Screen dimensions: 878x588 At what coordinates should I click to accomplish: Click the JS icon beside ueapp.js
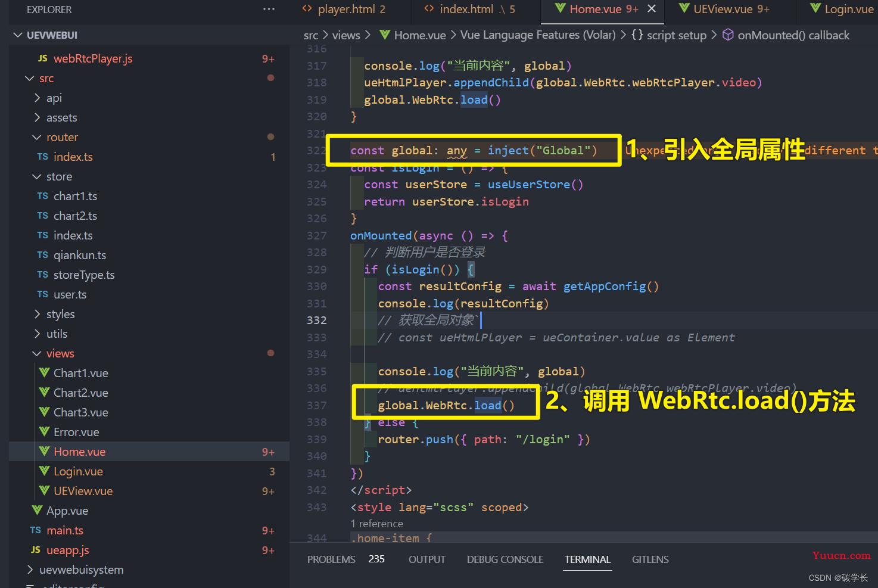(36, 550)
